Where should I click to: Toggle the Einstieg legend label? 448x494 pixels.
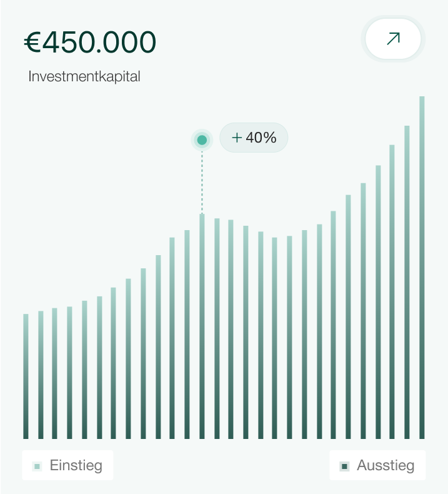coord(76,466)
